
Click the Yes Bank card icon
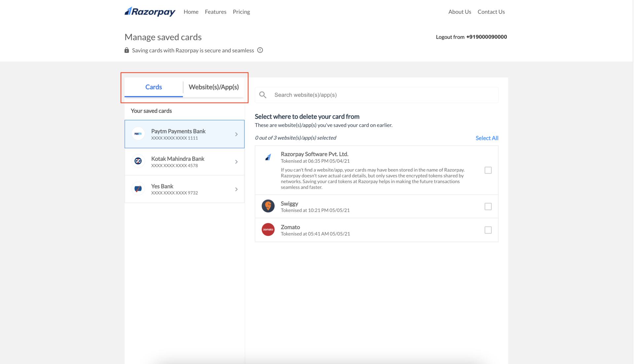click(x=138, y=188)
